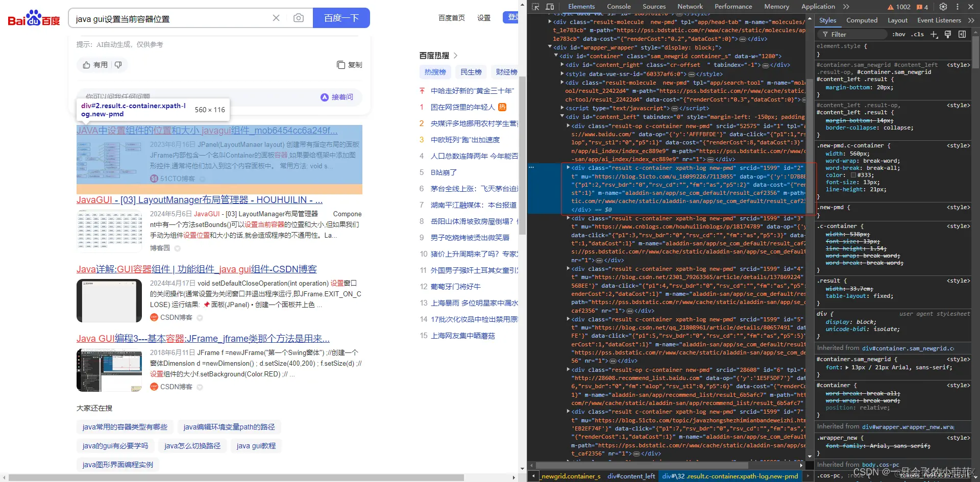Switch to the Computed styles tab

(x=862, y=20)
